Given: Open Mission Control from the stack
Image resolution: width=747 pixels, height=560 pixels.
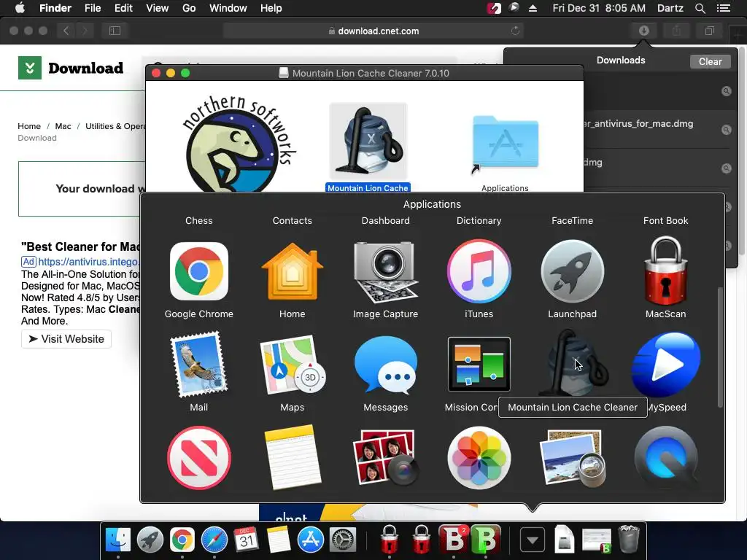Looking at the screenshot, I should (479, 365).
